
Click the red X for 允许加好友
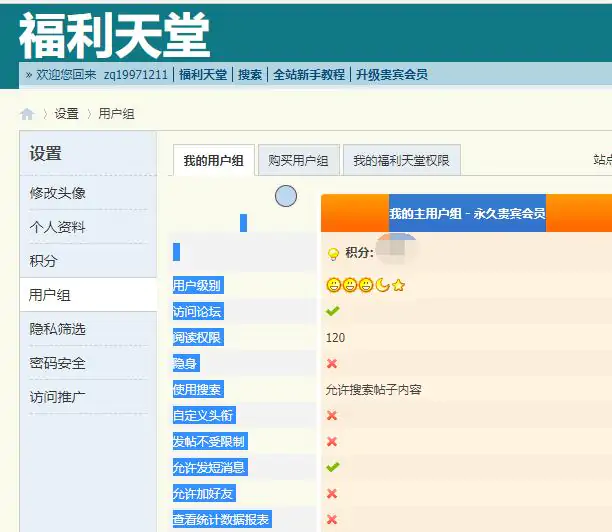tap(332, 494)
